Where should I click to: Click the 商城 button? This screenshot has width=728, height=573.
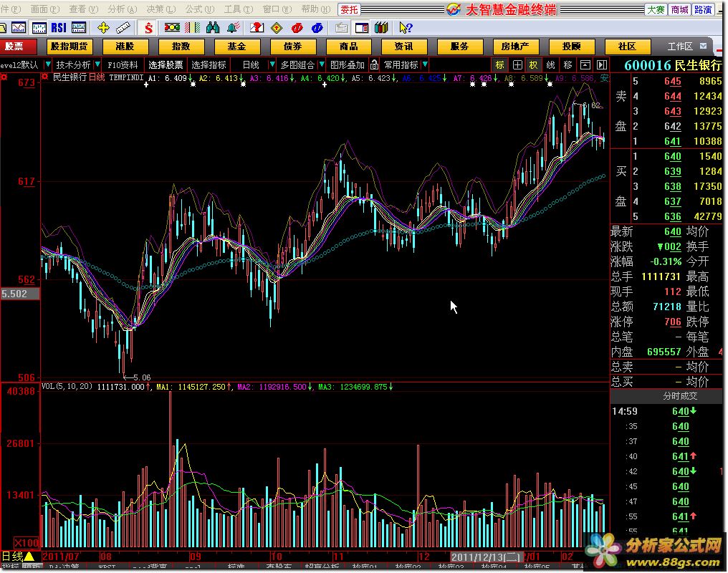[680, 9]
